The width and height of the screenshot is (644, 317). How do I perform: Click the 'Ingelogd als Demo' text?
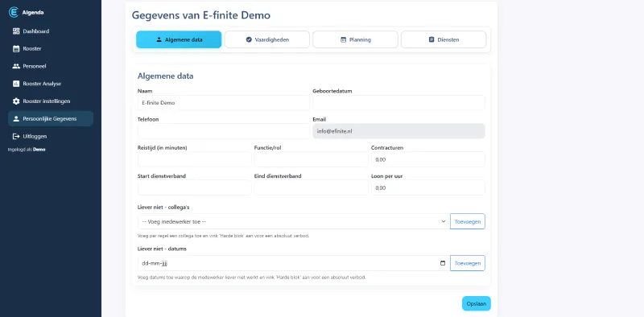click(27, 150)
